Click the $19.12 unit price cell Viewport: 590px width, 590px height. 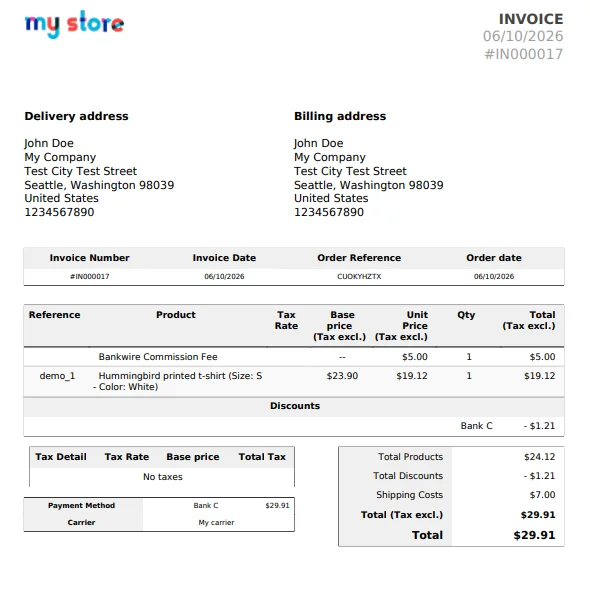click(412, 376)
